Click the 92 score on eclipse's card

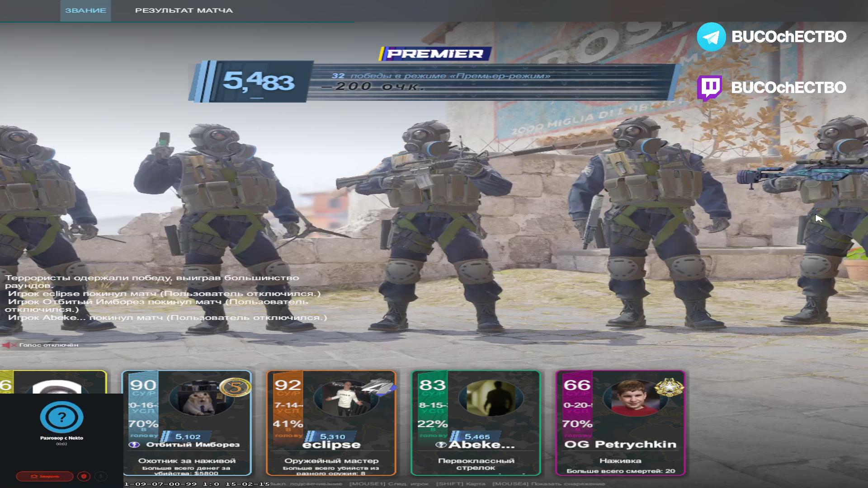pos(288,385)
